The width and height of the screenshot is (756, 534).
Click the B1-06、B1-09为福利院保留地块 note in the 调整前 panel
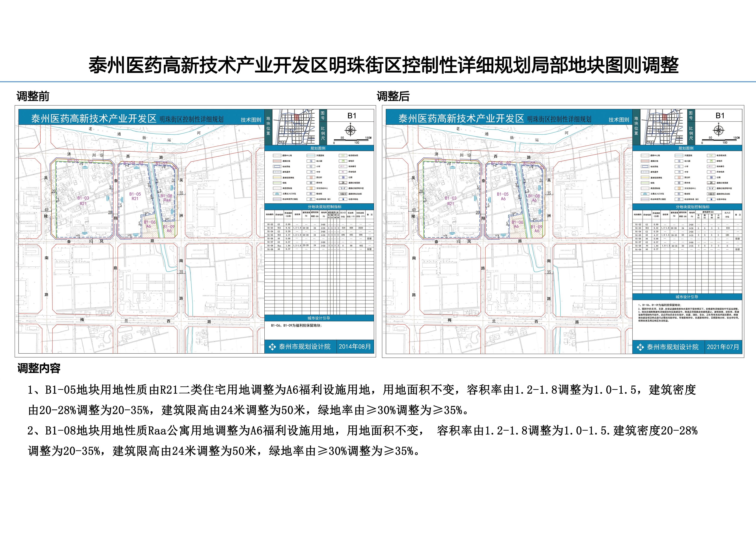tap(296, 325)
